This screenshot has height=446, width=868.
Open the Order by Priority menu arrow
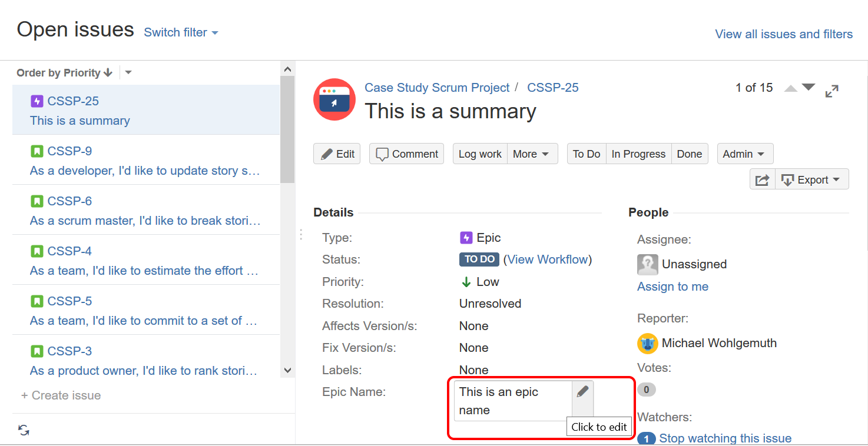tap(128, 72)
